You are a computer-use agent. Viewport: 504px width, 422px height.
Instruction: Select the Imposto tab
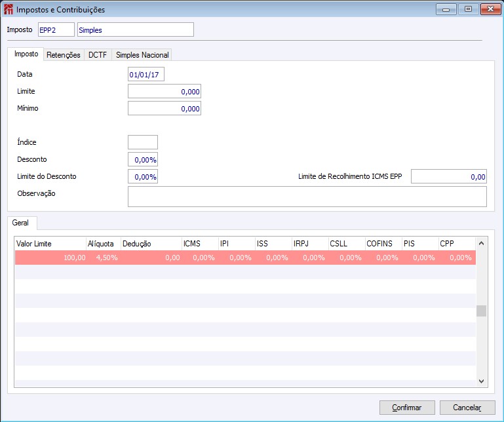(26, 54)
